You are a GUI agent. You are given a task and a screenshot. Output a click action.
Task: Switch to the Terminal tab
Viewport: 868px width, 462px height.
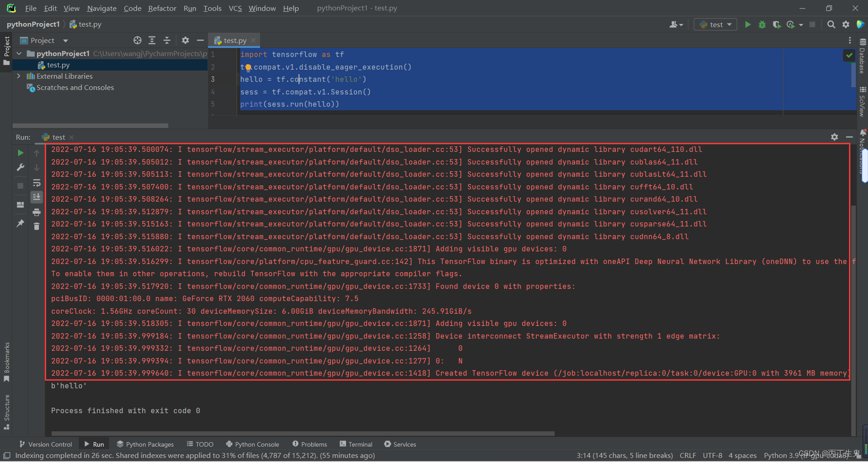click(x=356, y=444)
